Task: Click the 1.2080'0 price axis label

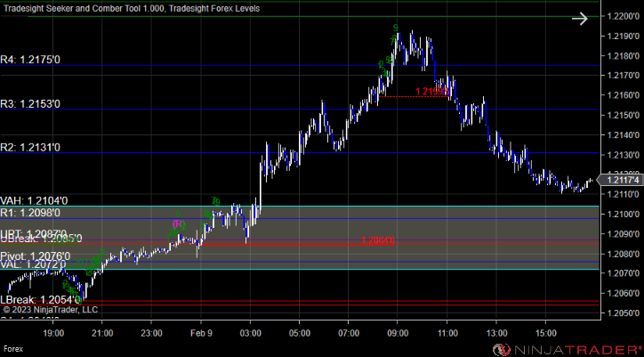Action: [623, 254]
